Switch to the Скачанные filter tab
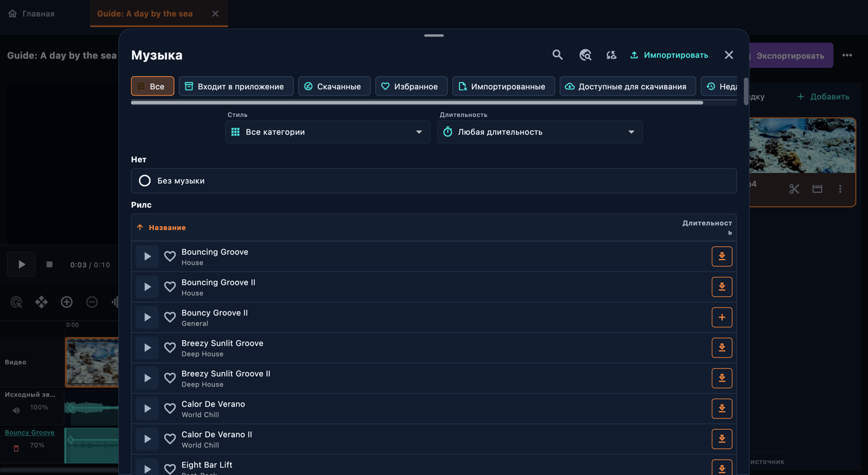This screenshot has width=868, height=475. point(334,86)
